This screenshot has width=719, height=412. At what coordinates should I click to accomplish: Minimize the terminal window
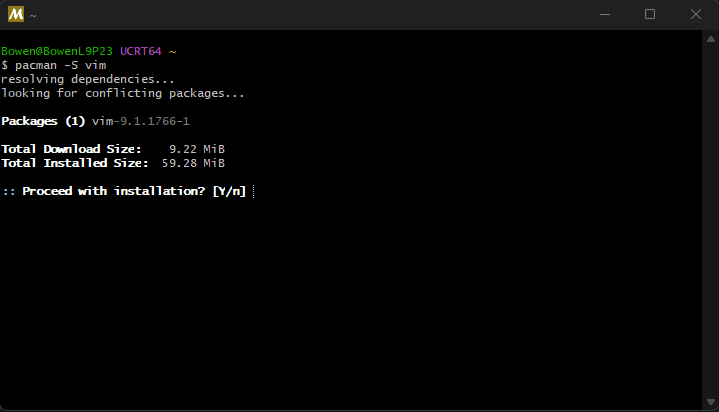coord(604,15)
